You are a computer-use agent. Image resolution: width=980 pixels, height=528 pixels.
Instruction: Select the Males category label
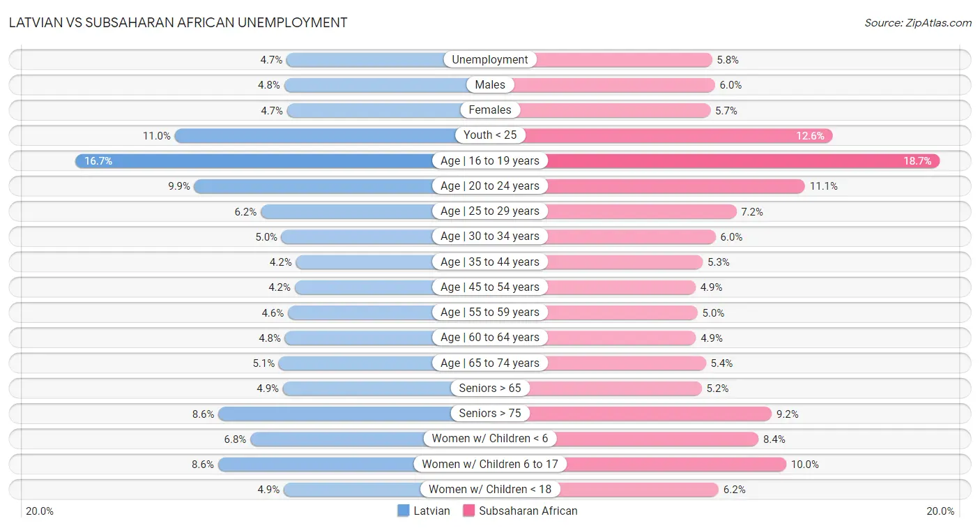[490, 85]
